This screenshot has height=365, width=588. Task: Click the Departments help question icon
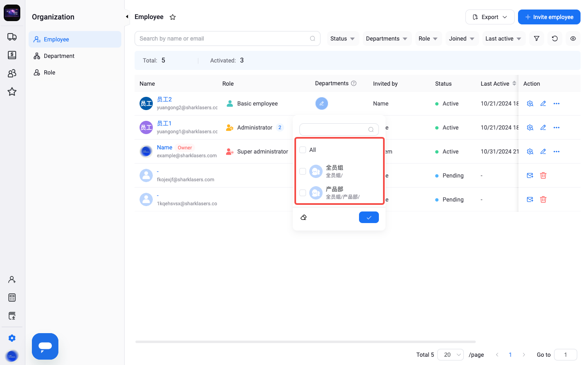[x=354, y=83]
